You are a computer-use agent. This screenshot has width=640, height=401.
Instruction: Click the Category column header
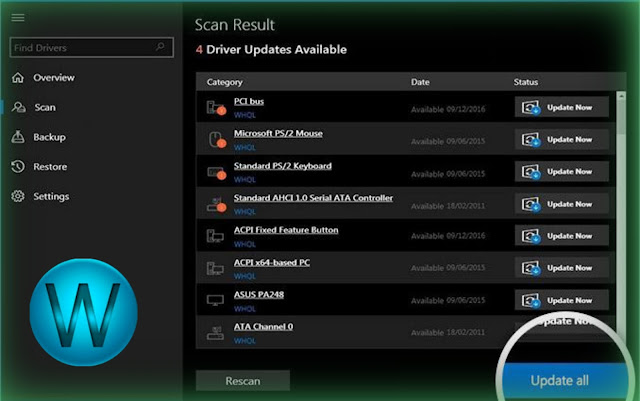[224, 82]
